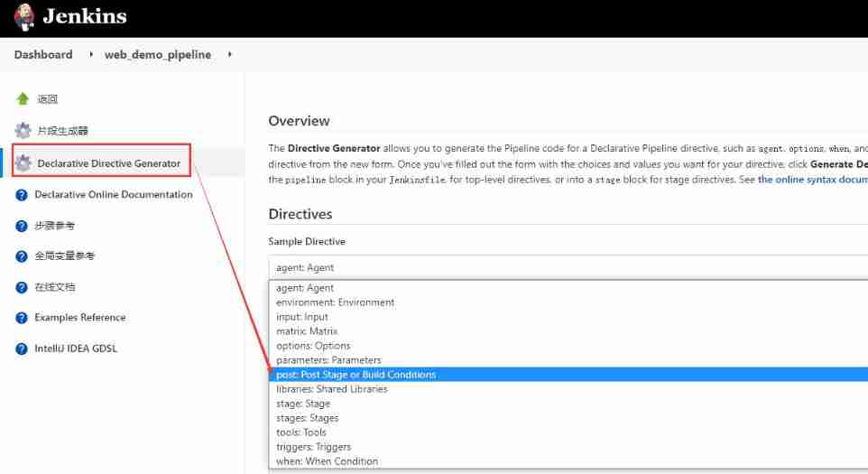Click help icon beside IntelliJ IDEA GDSL
Image resolution: width=868 pixels, height=474 pixels.
point(22,349)
